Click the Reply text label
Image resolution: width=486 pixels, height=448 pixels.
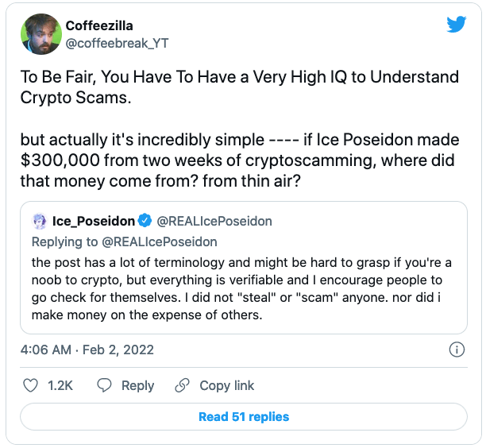click(137, 385)
